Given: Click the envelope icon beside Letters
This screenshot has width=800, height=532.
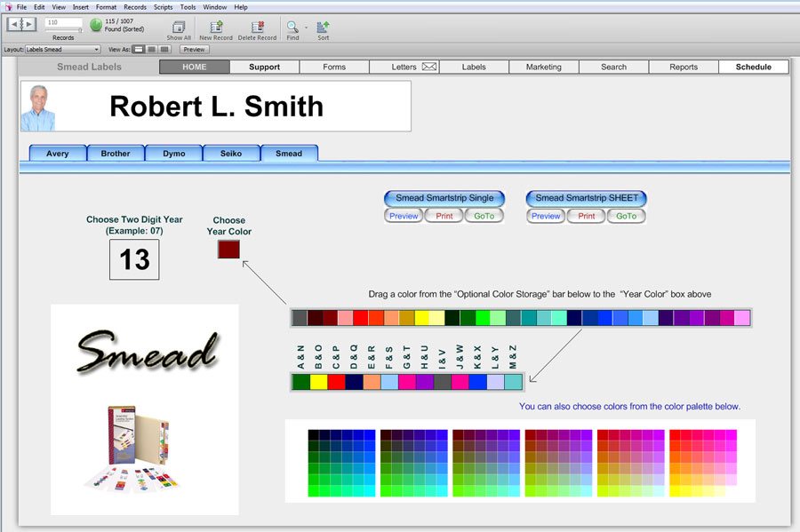Looking at the screenshot, I should point(429,67).
